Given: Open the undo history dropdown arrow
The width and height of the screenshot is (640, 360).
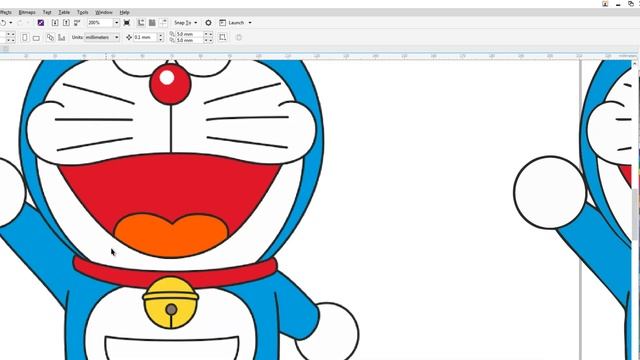Looking at the screenshot, I should click(11, 23).
